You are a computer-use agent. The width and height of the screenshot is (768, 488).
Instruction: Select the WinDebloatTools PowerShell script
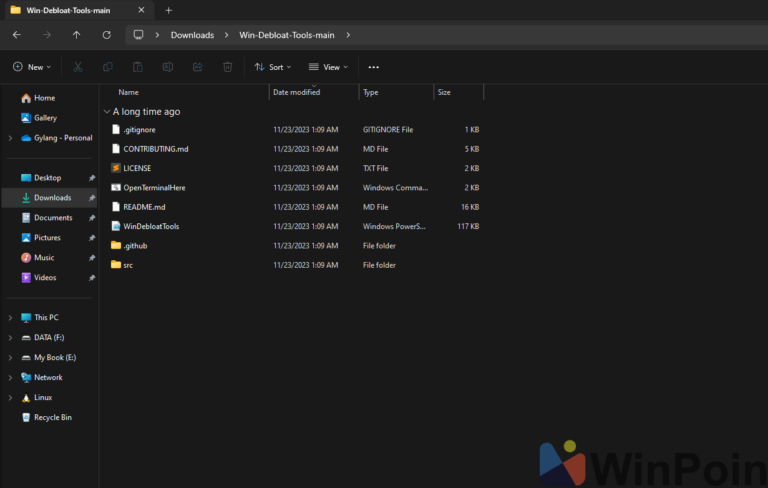(151, 226)
